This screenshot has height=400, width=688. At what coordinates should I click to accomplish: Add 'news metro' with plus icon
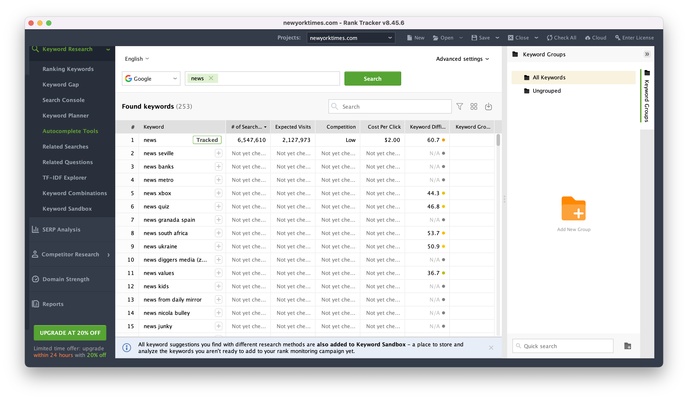(218, 180)
